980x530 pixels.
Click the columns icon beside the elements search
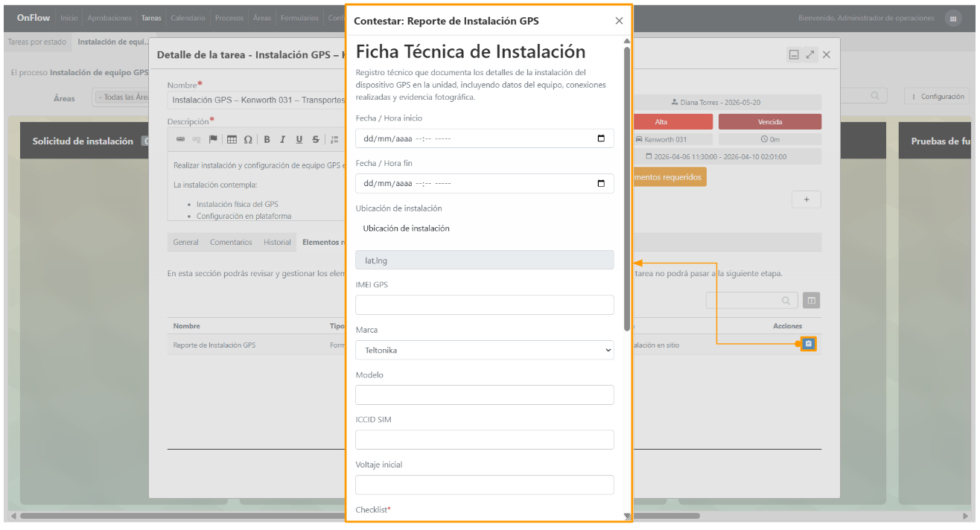(811, 301)
